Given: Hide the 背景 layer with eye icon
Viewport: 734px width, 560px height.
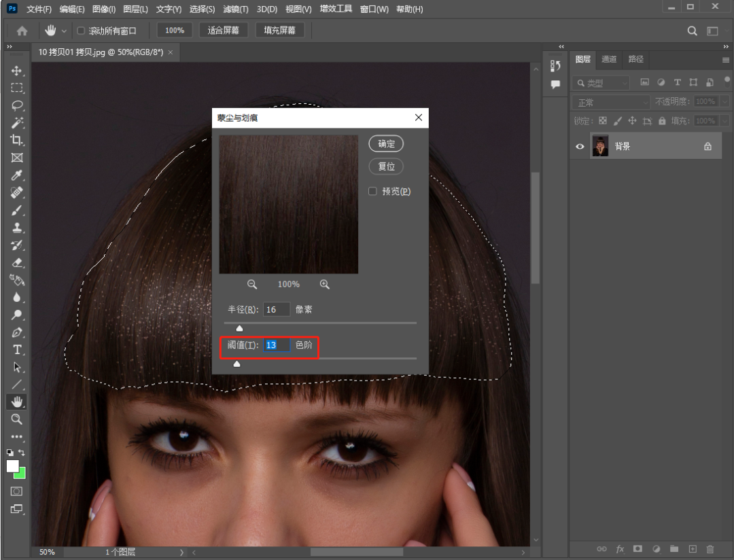Looking at the screenshot, I should coord(580,146).
